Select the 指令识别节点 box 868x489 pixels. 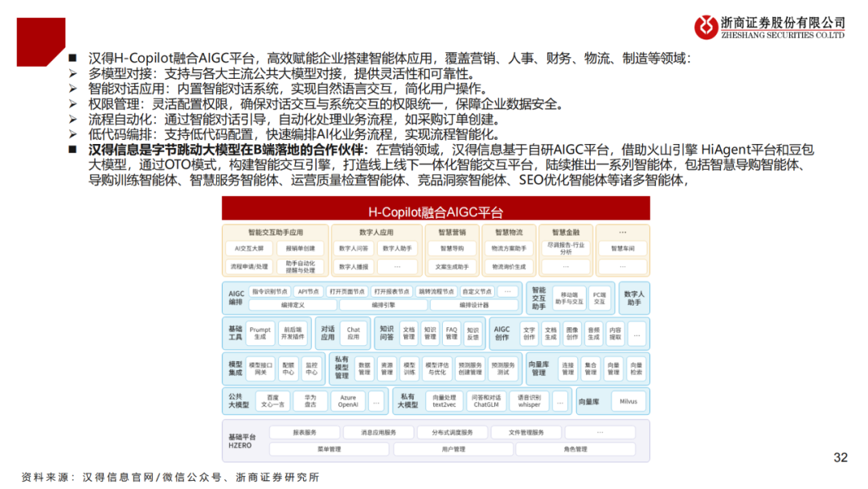[269, 291]
